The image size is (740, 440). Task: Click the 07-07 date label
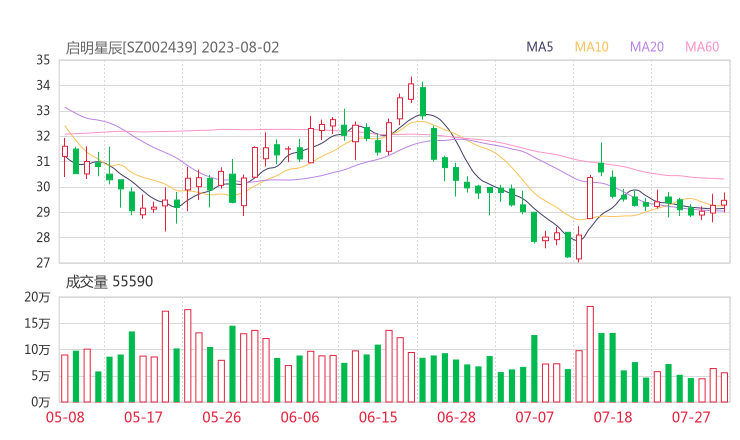click(x=534, y=417)
